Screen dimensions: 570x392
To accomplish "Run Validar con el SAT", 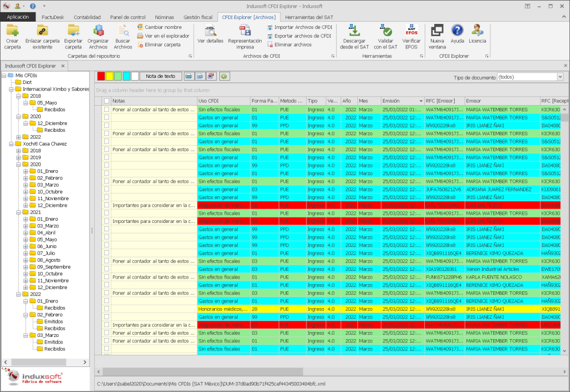I will point(385,37).
